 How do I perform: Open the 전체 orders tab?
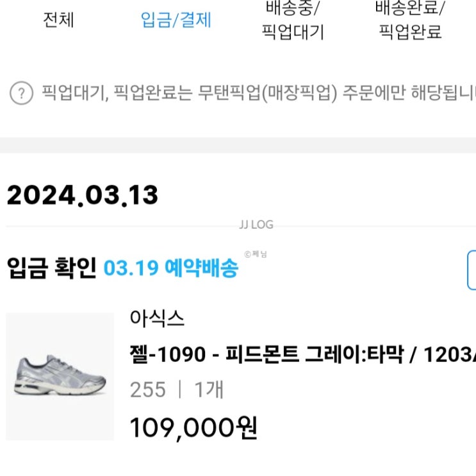(58, 20)
